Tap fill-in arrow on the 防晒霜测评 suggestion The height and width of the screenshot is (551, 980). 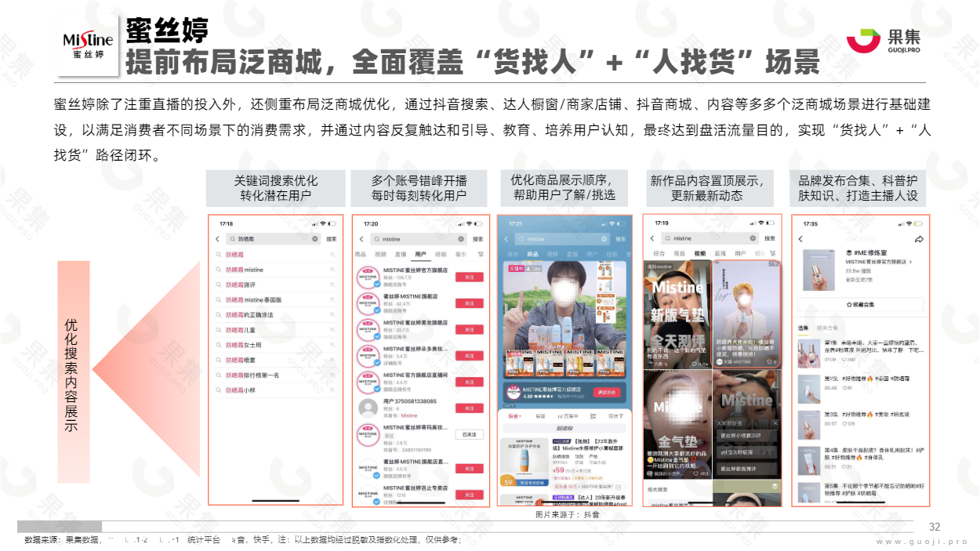pyautogui.click(x=332, y=285)
